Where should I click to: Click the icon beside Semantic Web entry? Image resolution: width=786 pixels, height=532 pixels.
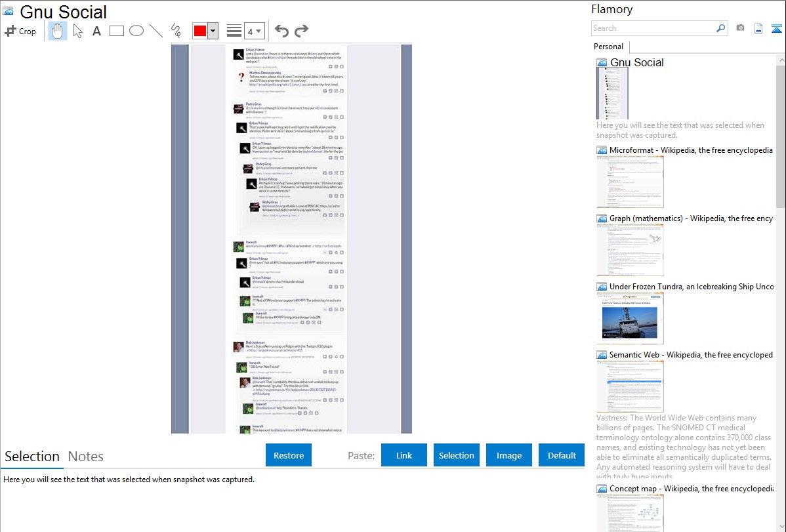[x=602, y=354]
